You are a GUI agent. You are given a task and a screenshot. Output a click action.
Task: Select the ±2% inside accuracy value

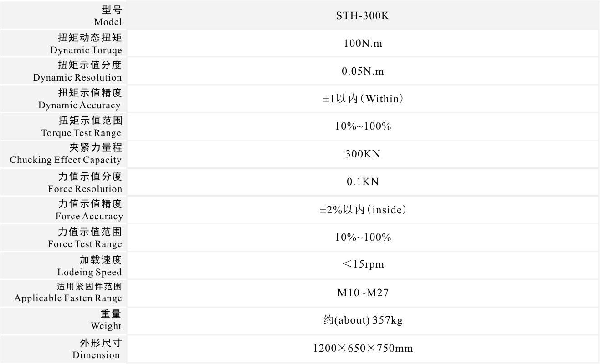point(362,210)
